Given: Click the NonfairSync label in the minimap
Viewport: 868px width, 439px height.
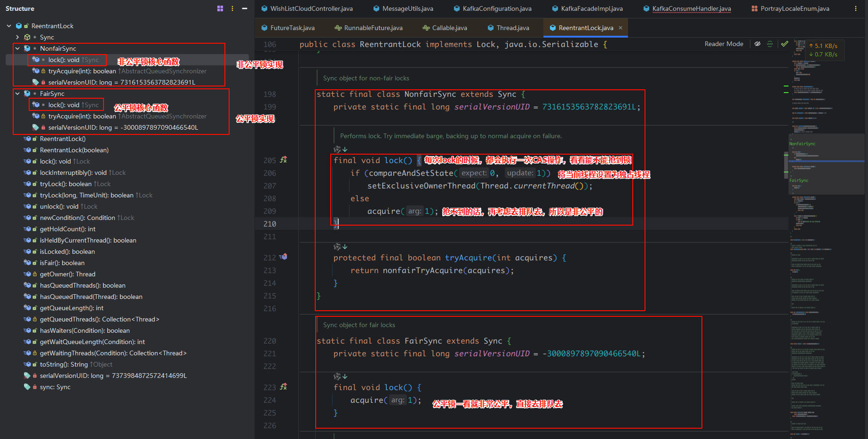Looking at the screenshot, I should [803, 144].
